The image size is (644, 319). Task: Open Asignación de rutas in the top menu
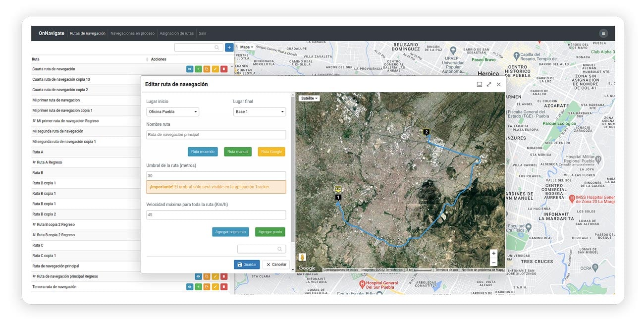click(x=176, y=33)
